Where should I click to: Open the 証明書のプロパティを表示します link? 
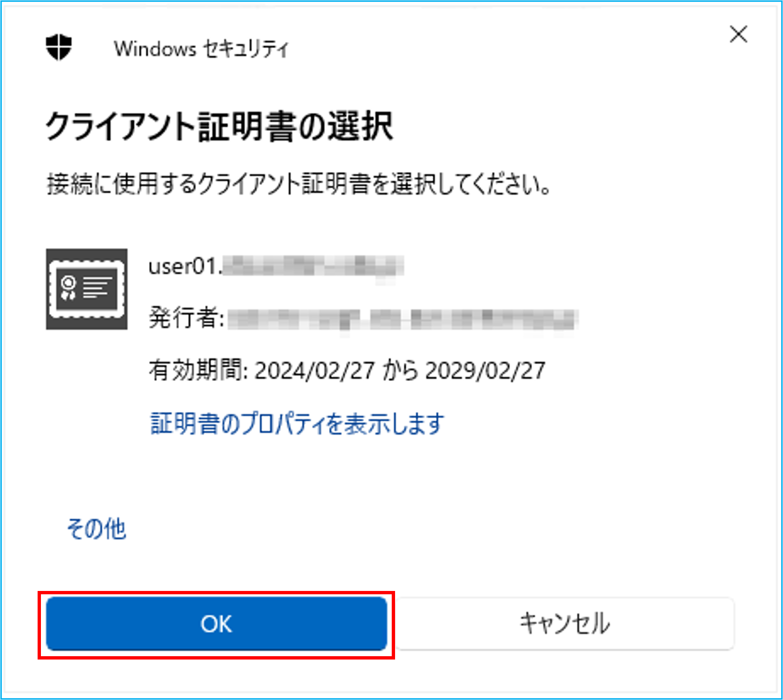point(297,423)
